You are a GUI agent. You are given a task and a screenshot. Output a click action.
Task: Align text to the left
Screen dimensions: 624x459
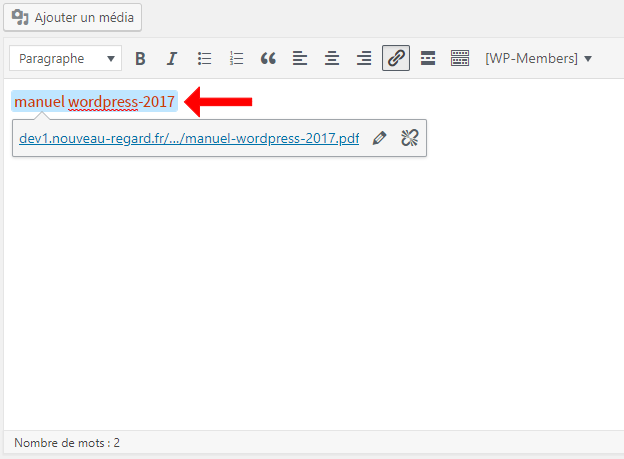pos(300,59)
